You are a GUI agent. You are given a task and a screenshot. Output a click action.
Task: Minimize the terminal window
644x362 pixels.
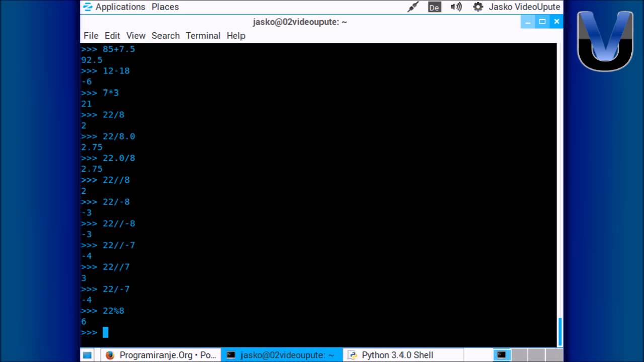pos(528,22)
